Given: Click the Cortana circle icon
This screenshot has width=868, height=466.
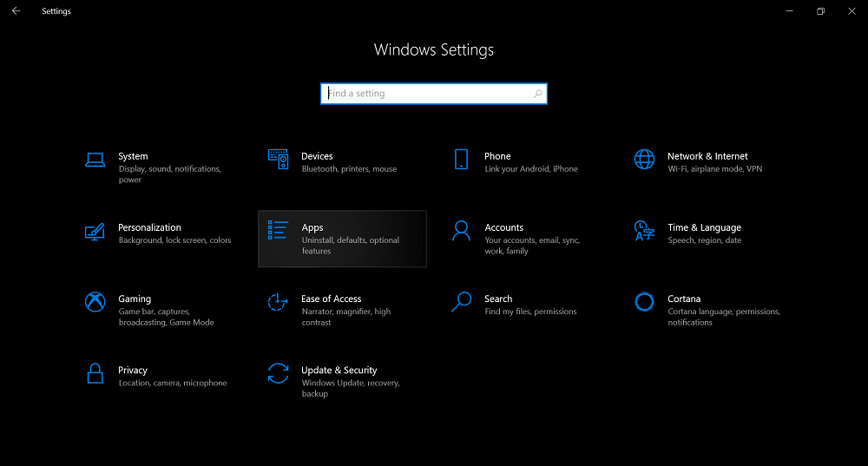Looking at the screenshot, I should coord(644,302).
